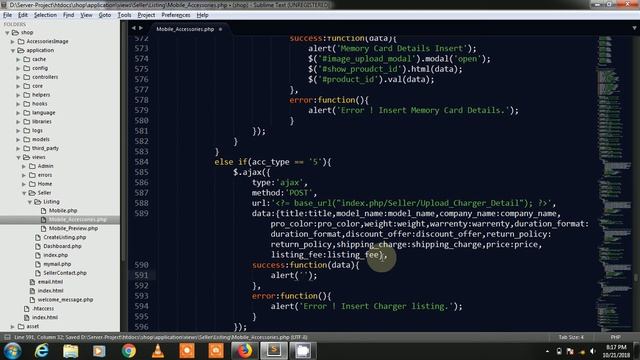Open tab list dropdown at top right
Screen dimensions: 640x360
pos(634,28)
